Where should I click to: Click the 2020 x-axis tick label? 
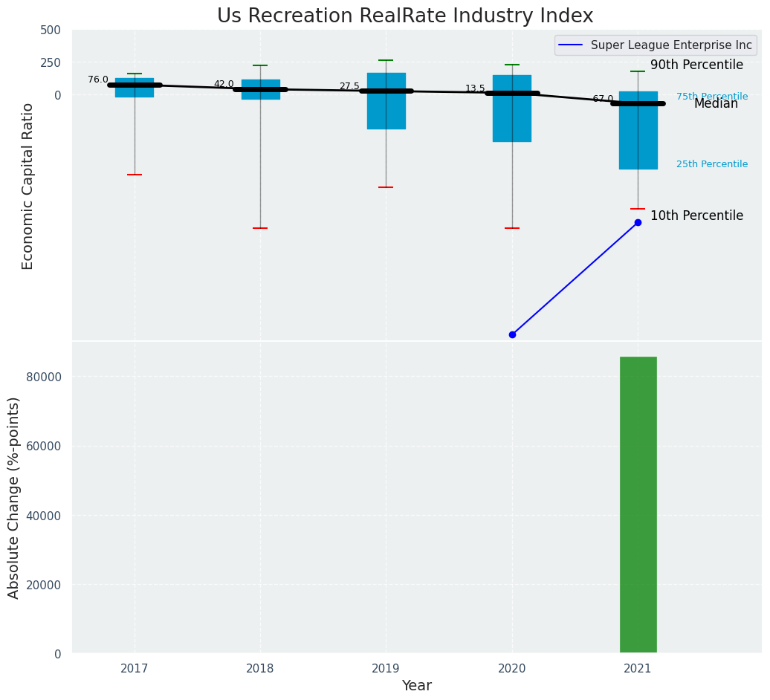click(512, 668)
